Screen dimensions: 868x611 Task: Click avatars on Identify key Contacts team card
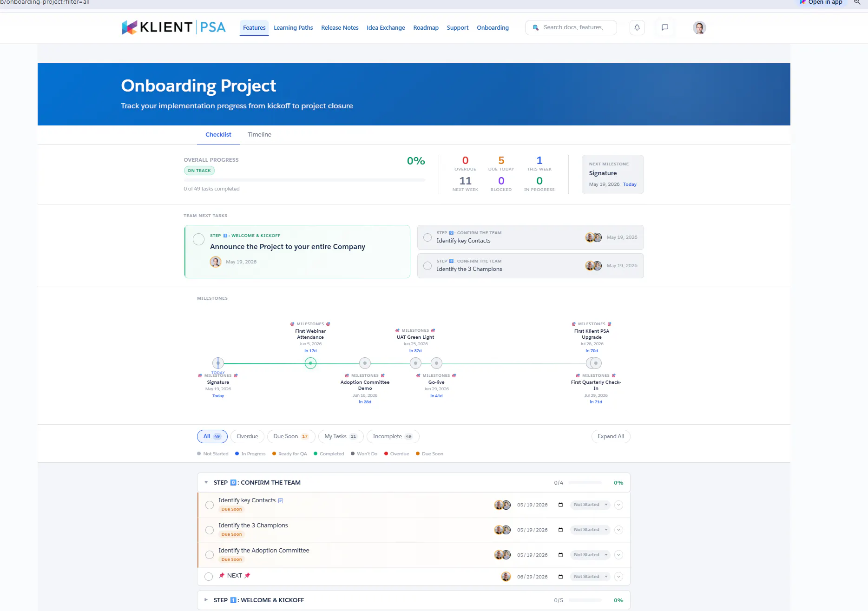tap(593, 237)
